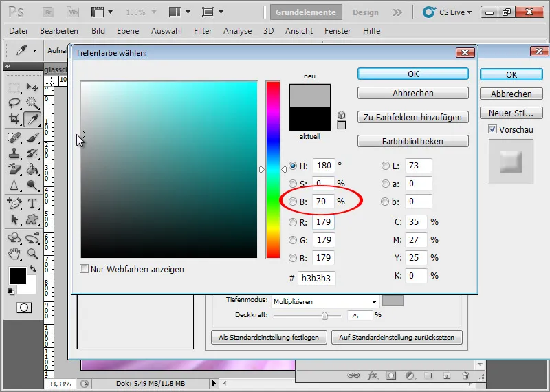
Task: Select the Healing Brush bandage tool
Action: coord(14,138)
